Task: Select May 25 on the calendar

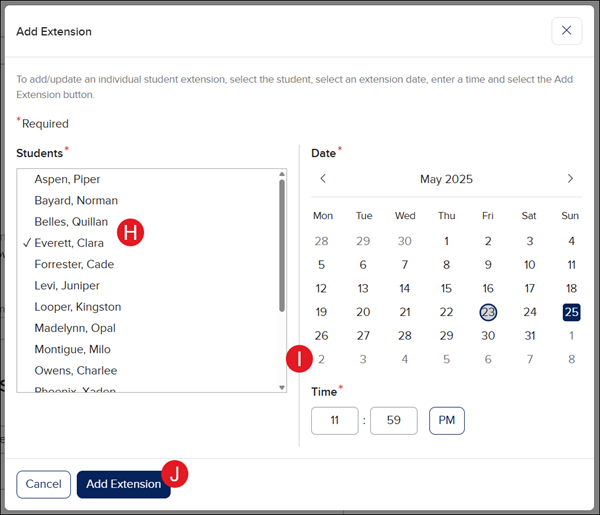Action: pyautogui.click(x=571, y=312)
